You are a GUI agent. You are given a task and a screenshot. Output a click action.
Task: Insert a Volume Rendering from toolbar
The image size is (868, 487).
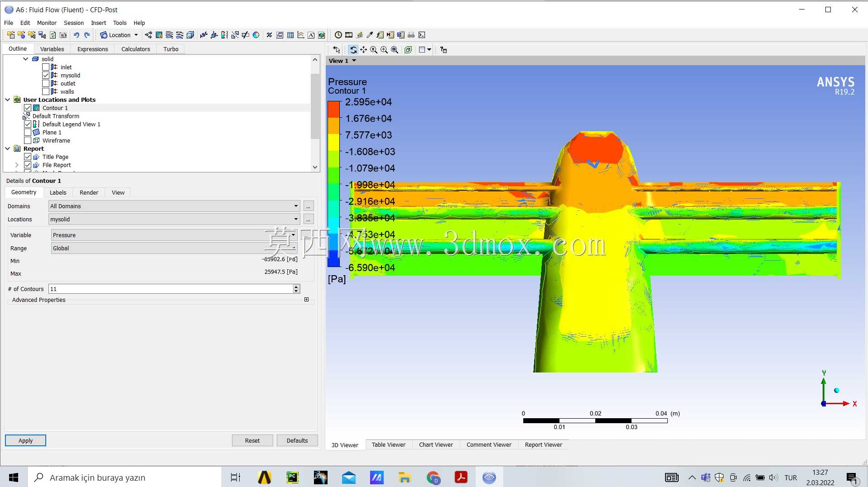point(190,35)
